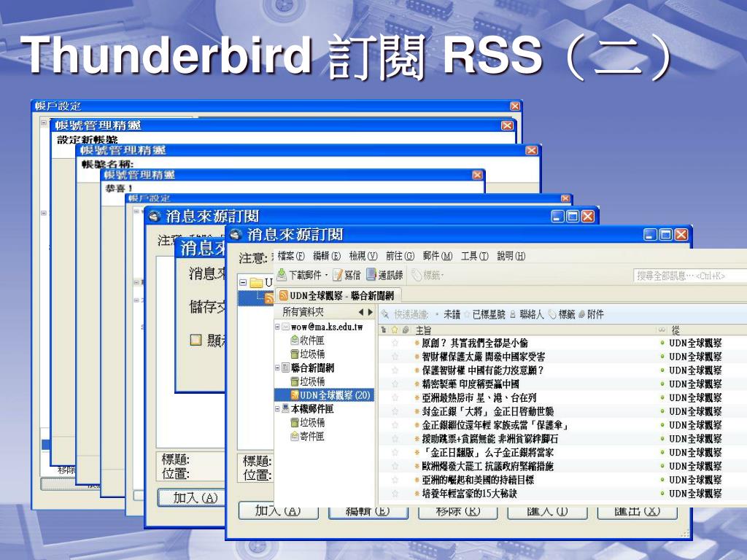The height and width of the screenshot is (560, 747).
Task: Switch to UDN全球觀察 - 聯合新聞網 tab
Action: pos(338,295)
